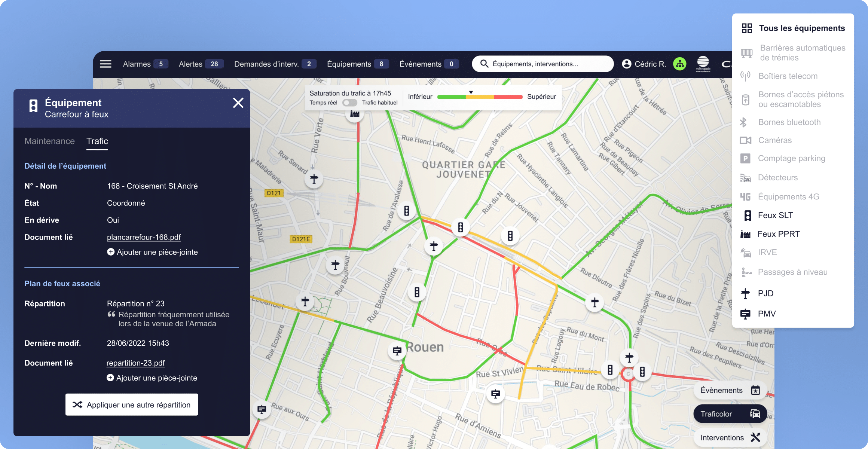Switch to the Trafic tab
The height and width of the screenshot is (449, 868).
(97, 141)
